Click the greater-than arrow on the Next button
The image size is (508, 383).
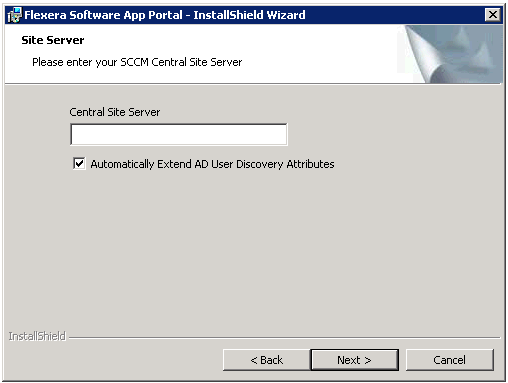click(x=368, y=360)
